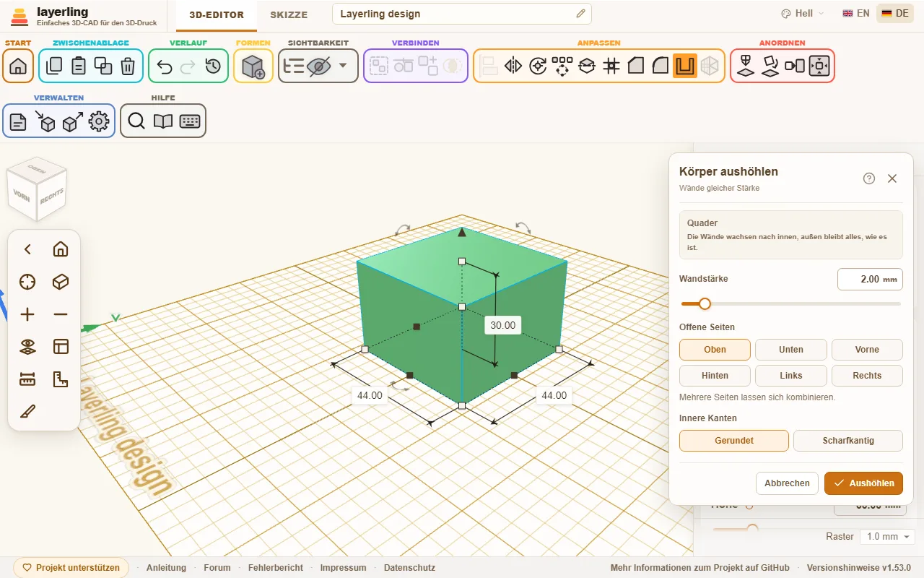Confirm with the Aushöhlen button
The height and width of the screenshot is (578, 924).
click(x=863, y=483)
